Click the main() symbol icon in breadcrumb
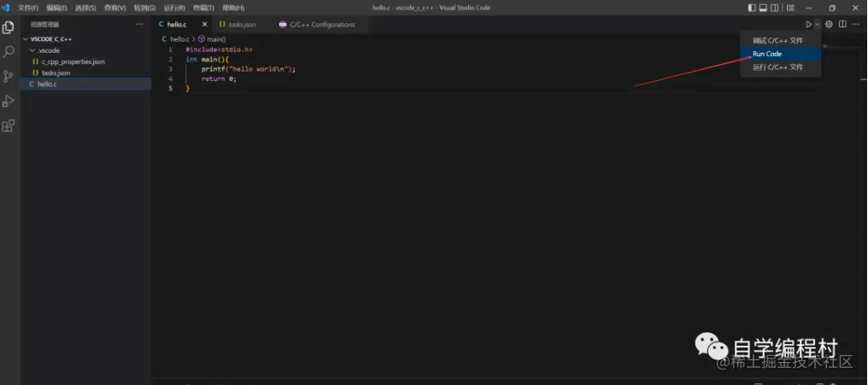The image size is (868, 385). pos(202,39)
